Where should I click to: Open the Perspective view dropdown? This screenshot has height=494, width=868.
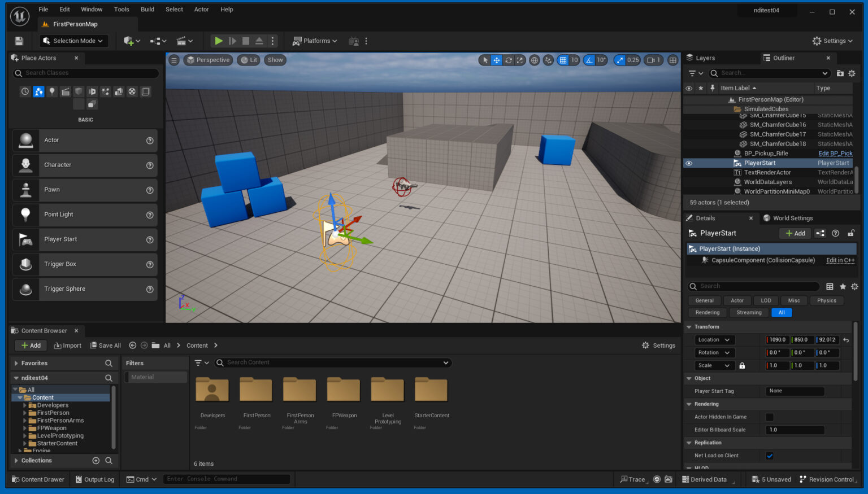208,60
